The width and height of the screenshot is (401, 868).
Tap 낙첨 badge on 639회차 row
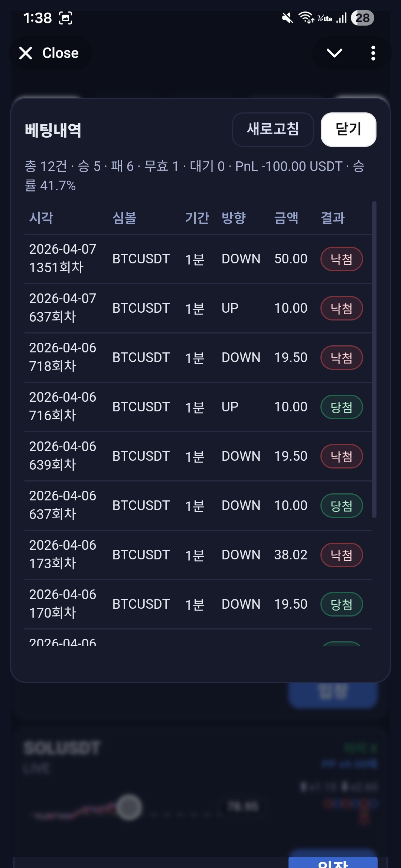[341, 456]
